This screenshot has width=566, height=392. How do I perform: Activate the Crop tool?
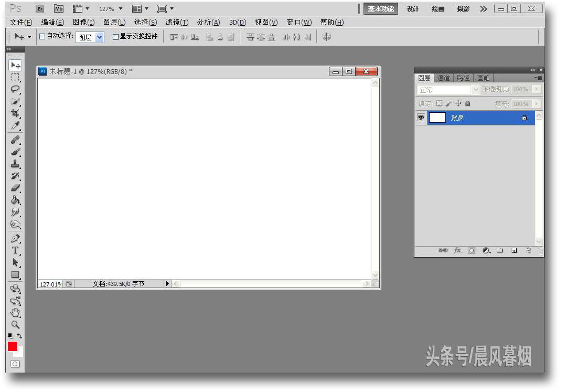point(15,113)
